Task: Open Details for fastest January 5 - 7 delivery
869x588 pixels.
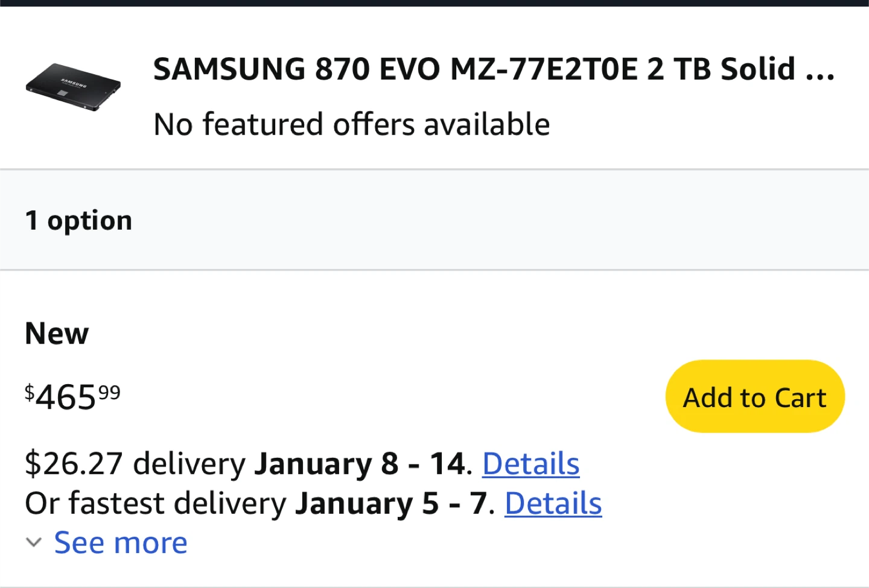Action: tap(552, 502)
